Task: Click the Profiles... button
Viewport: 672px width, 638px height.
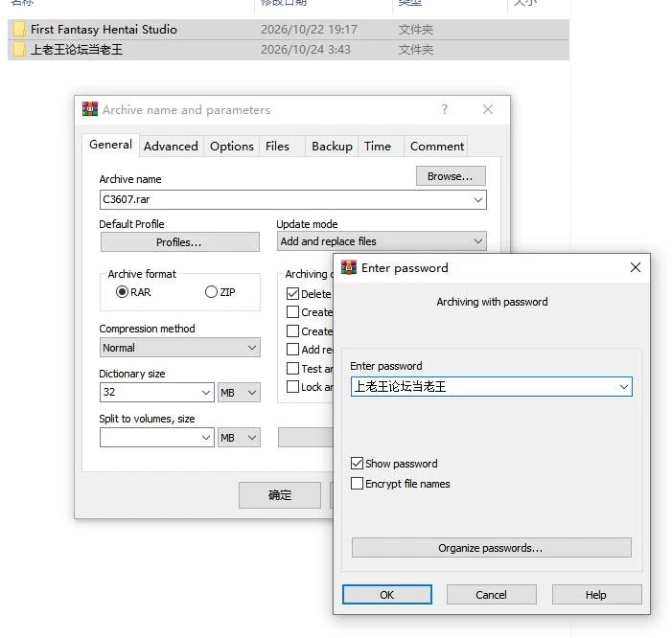Action: (x=179, y=242)
